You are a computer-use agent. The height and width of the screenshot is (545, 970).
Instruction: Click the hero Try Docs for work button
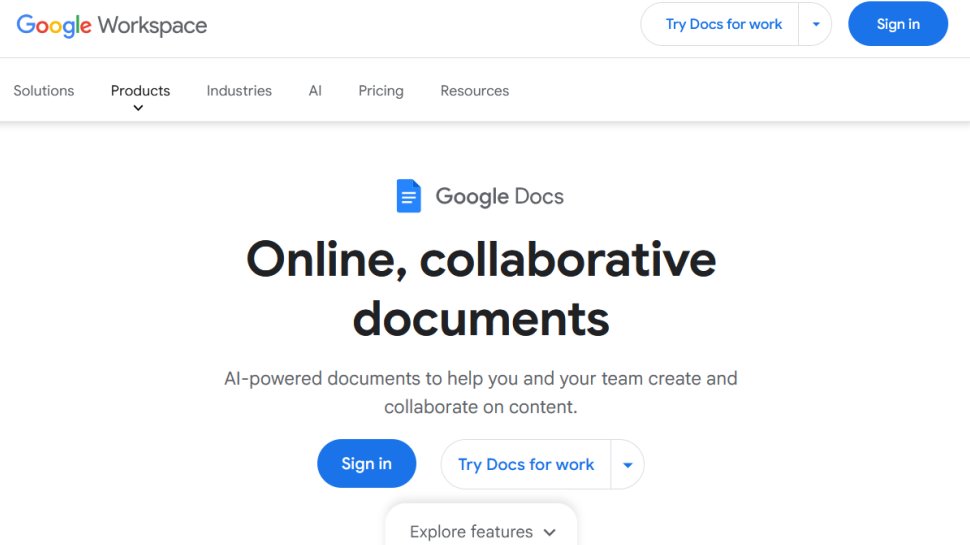tap(526, 464)
